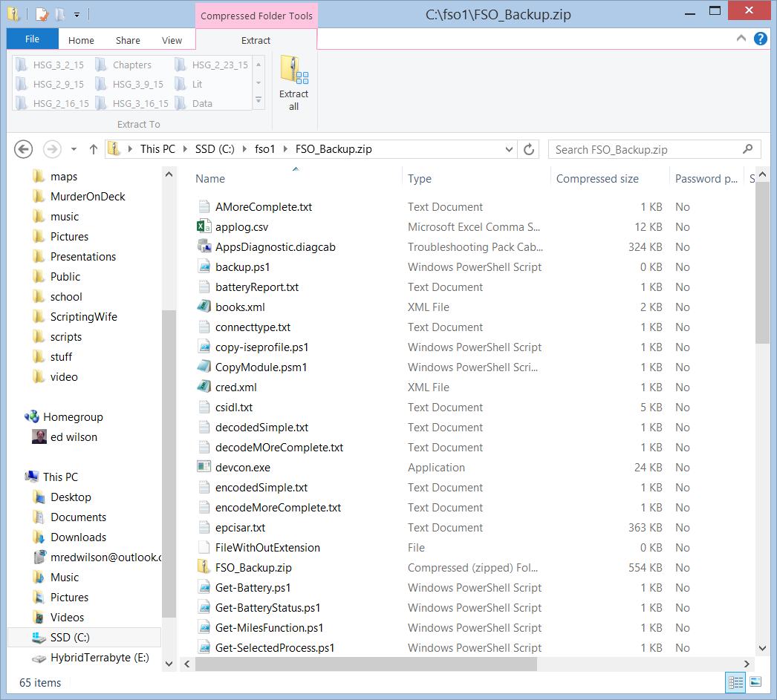This screenshot has width=777, height=700.
Task: Select the nested FSO_Backup.zip icon
Action: point(204,567)
